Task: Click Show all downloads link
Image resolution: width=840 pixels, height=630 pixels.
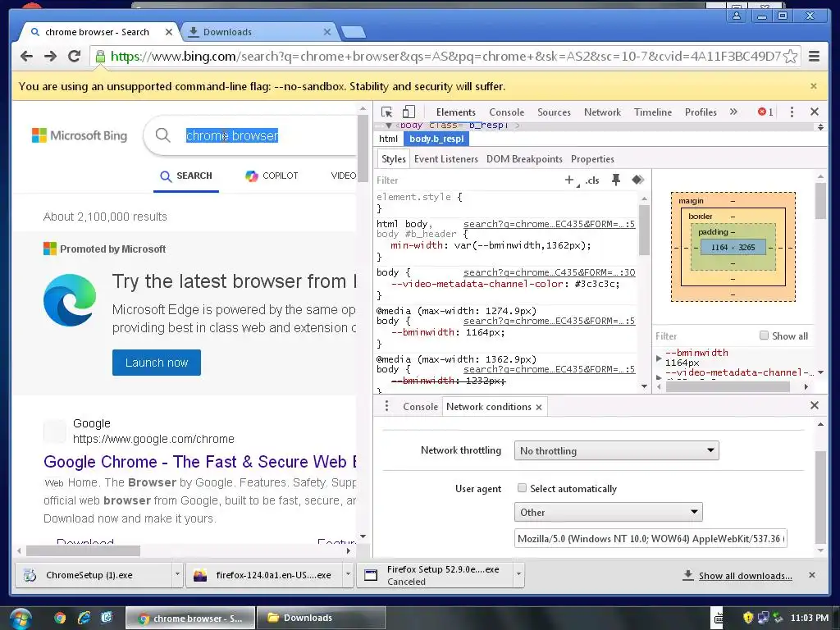Action: 745,576
